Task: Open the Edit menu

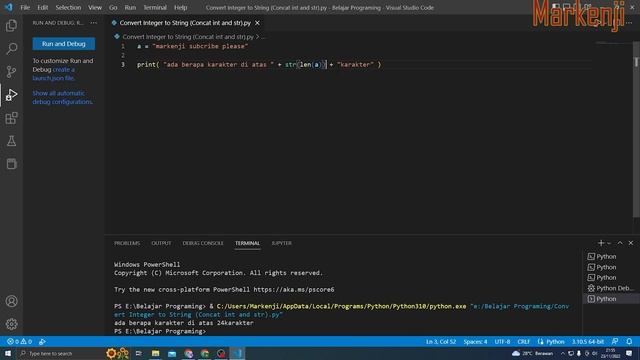Action: tap(42, 7)
